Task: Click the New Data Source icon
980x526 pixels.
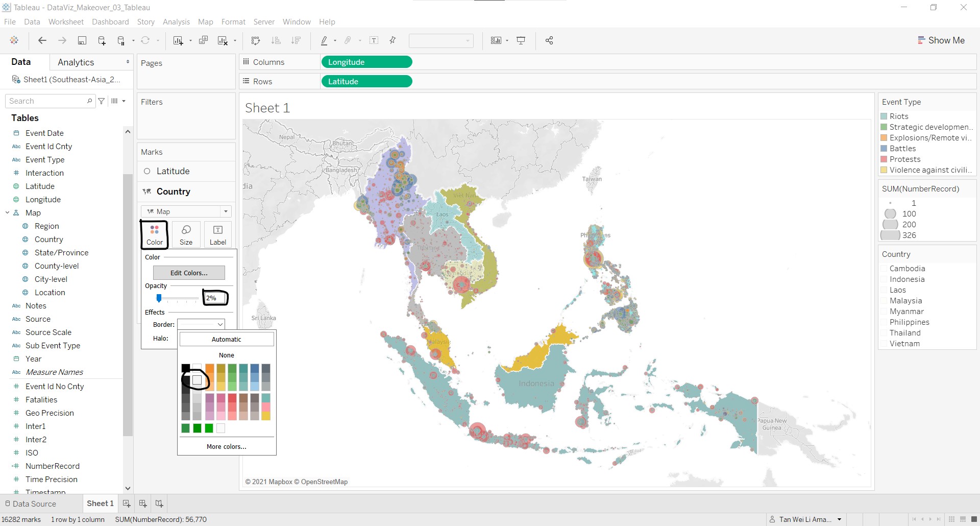Action: click(102, 41)
